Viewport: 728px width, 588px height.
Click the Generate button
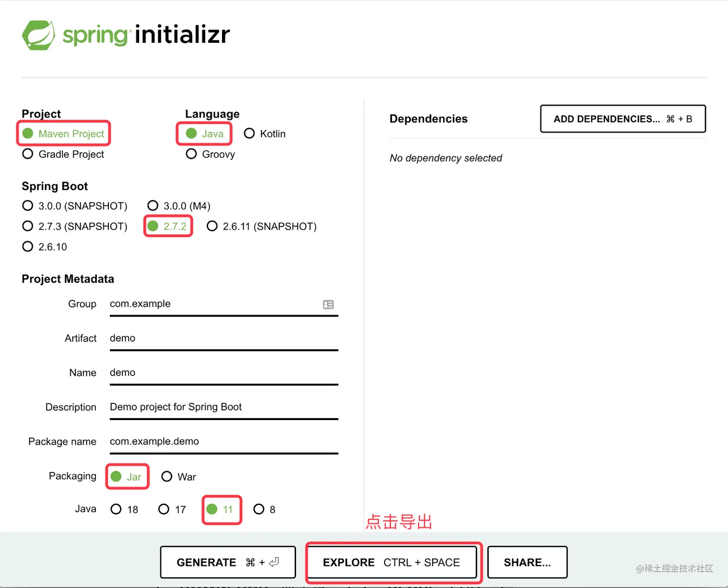coord(228,562)
